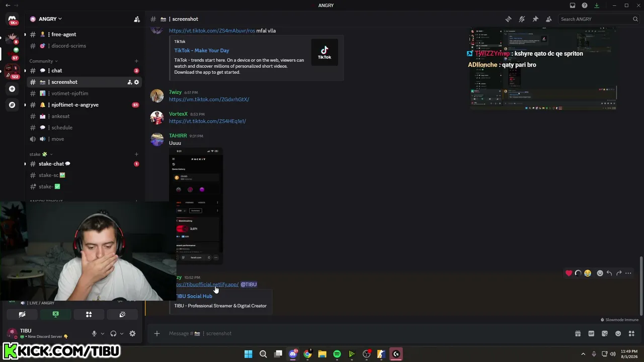Toggle camera on in voice panel
The height and width of the screenshot is (362, 644).
coord(22,314)
